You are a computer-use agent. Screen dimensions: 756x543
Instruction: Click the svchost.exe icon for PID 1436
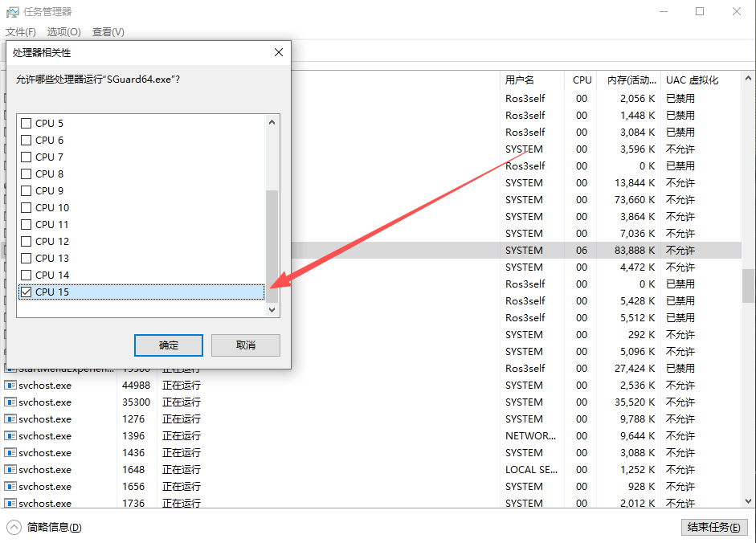point(10,453)
